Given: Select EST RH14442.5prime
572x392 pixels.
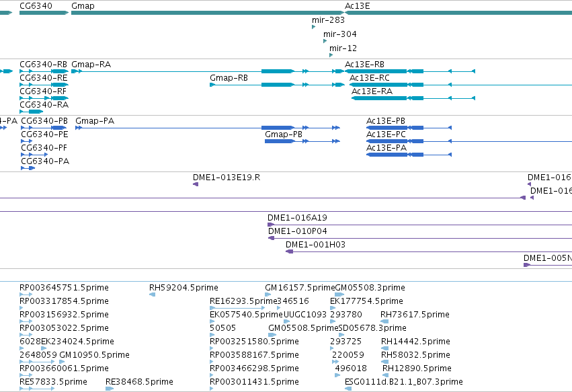Looking at the screenshot, I should coord(415,342).
